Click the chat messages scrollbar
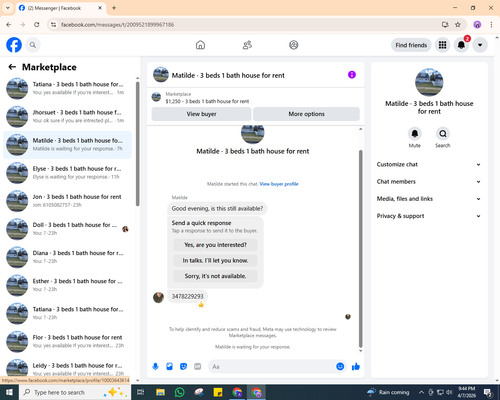This screenshot has width=500, height=400. [360, 248]
